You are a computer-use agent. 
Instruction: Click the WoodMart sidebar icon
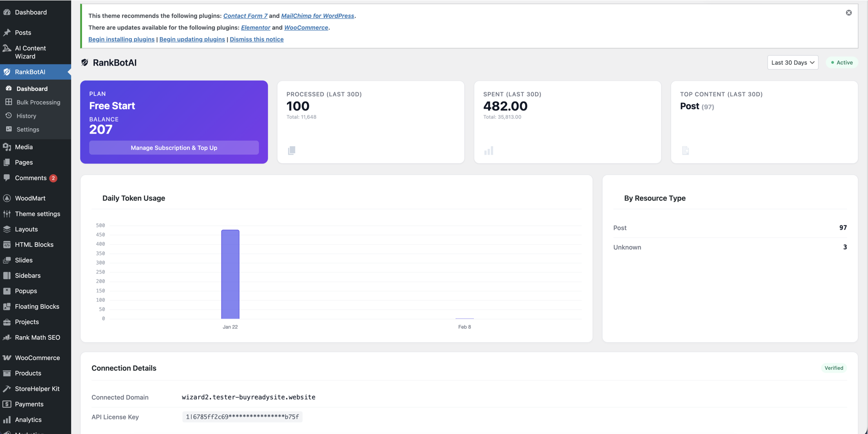(7, 198)
